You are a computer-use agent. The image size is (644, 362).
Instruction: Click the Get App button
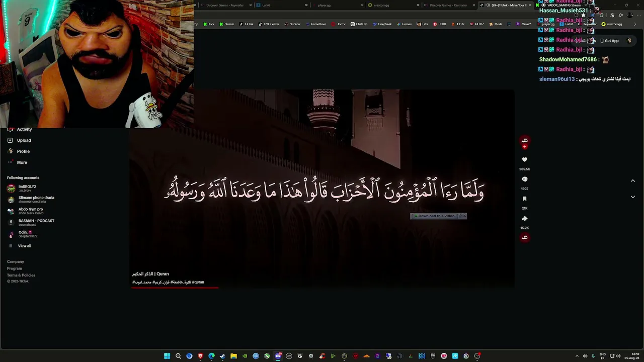pos(609,41)
